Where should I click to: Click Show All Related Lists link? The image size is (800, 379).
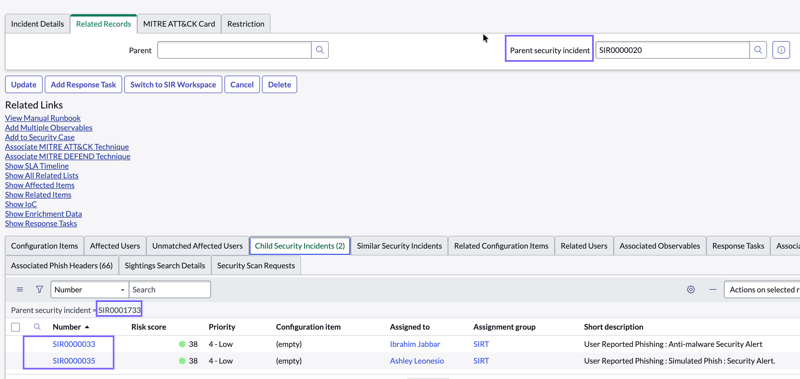(x=42, y=175)
